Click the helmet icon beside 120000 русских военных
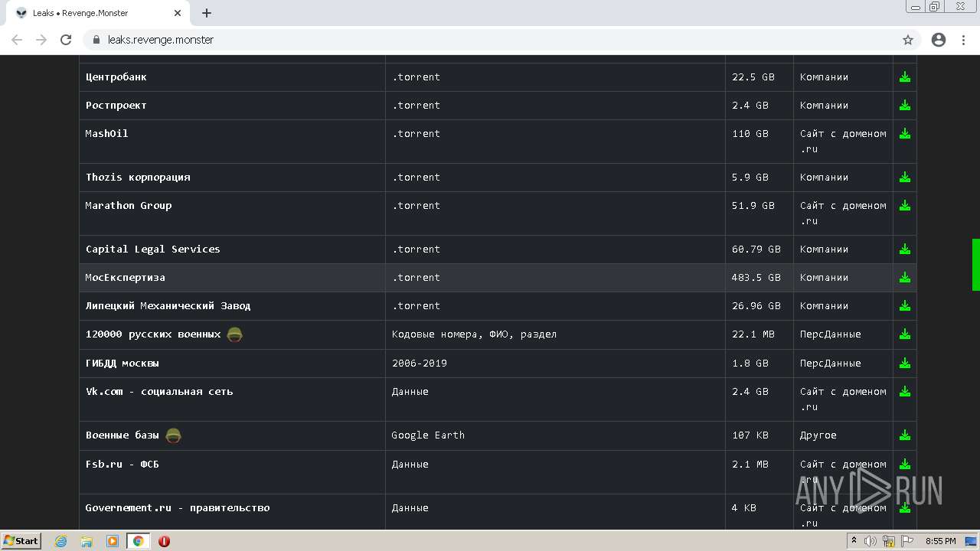This screenshot has width=980, height=551. (235, 334)
